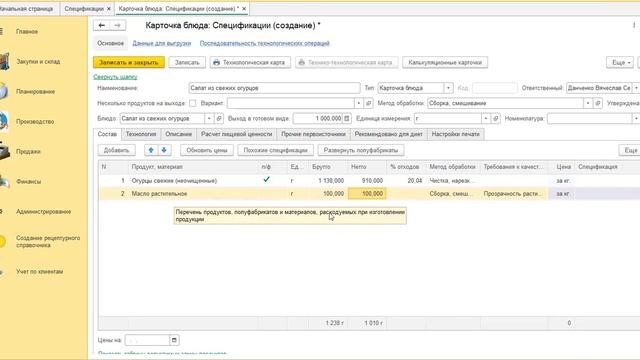Open Производство section icon
This screenshot has width=640, height=360.
tap(4, 122)
